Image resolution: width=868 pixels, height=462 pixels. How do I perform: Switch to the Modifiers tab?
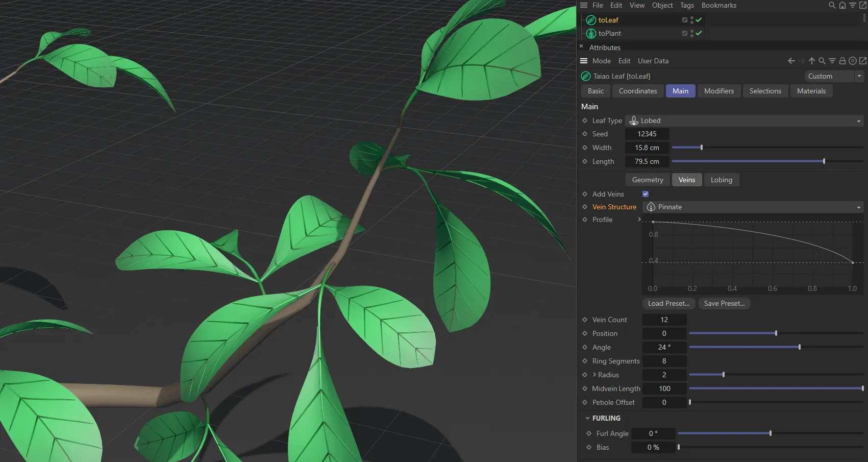[718, 91]
